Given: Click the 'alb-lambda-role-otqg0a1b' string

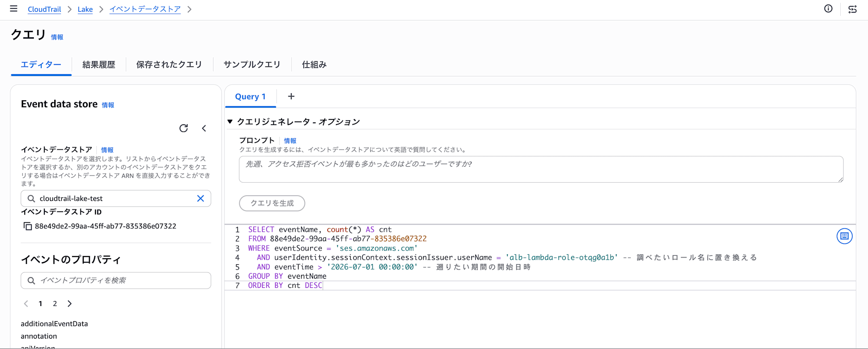Looking at the screenshot, I should 562,257.
